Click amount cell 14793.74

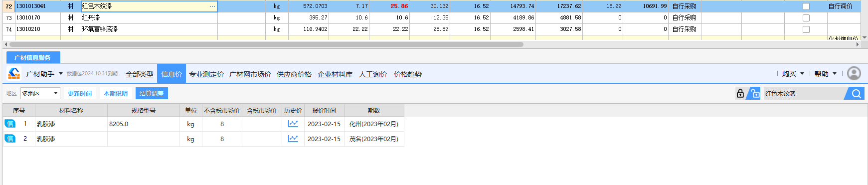click(513, 6)
